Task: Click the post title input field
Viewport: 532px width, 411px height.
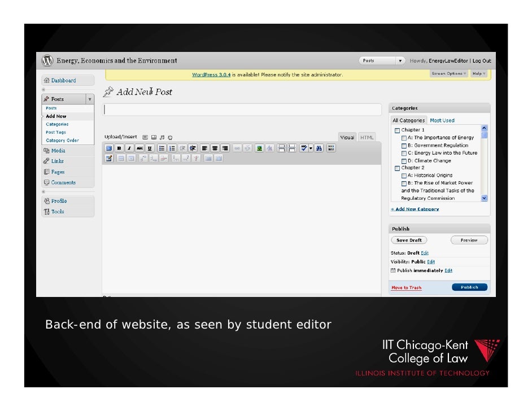Action: click(x=242, y=110)
